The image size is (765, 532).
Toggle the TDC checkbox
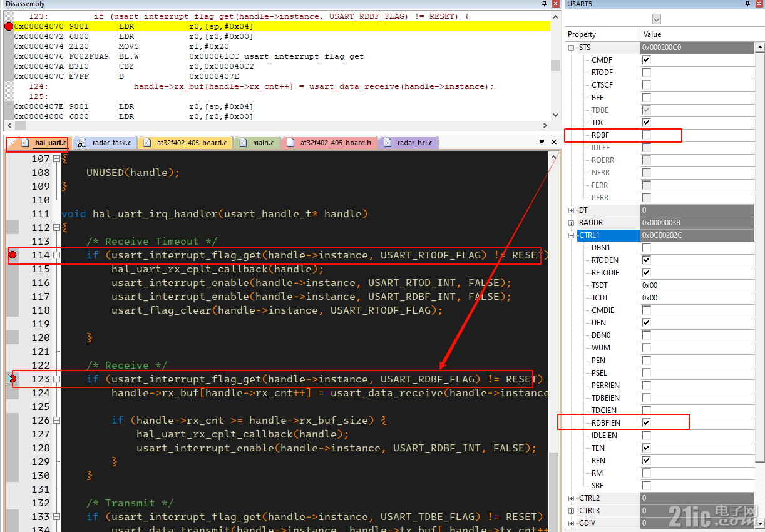coord(647,122)
